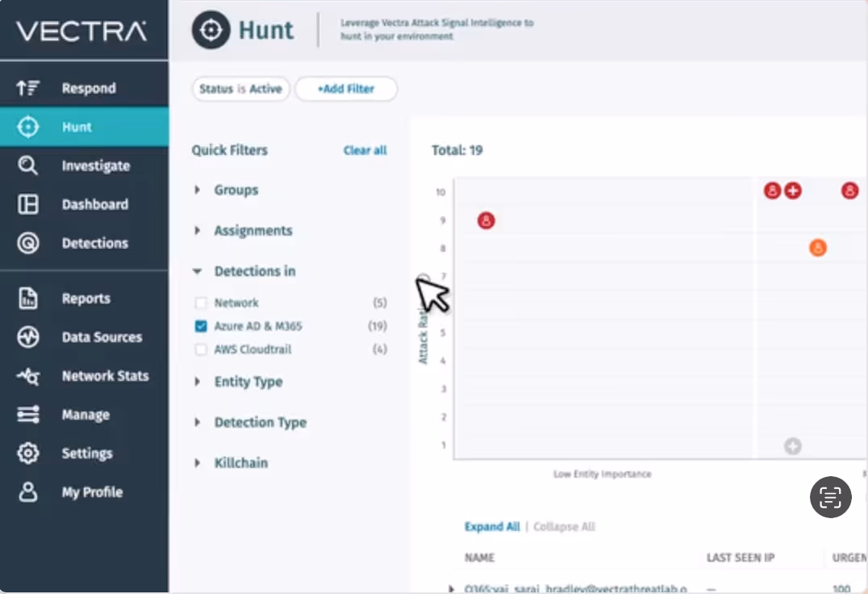Expand the O365 entity row arrow
This screenshot has width=868, height=594.
451,588
